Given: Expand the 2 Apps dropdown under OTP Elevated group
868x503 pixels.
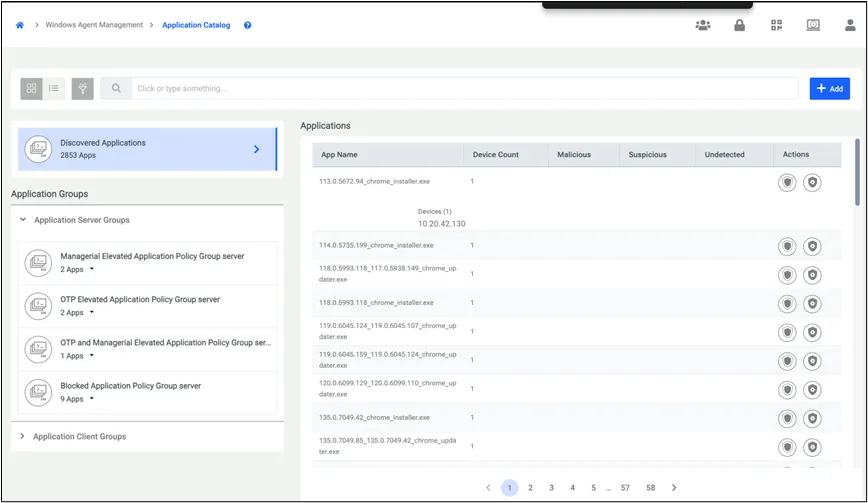Looking at the screenshot, I should [x=92, y=312].
